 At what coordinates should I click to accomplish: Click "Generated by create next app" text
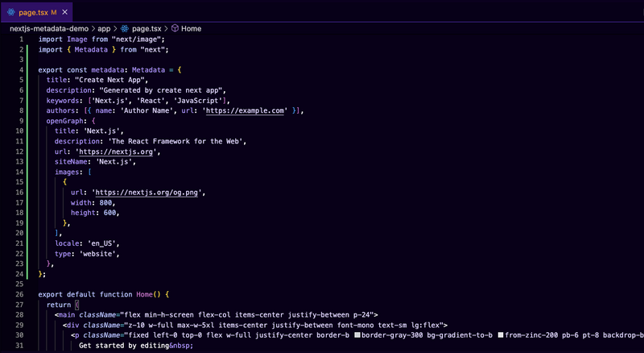(161, 90)
